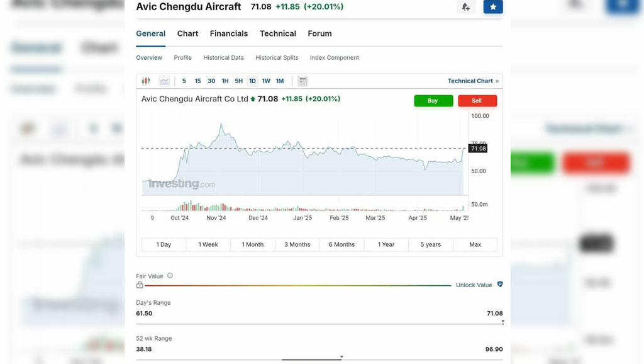The height and width of the screenshot is (364, 644).
Task: Select the 1H interval
Action: tap(225, 81)
